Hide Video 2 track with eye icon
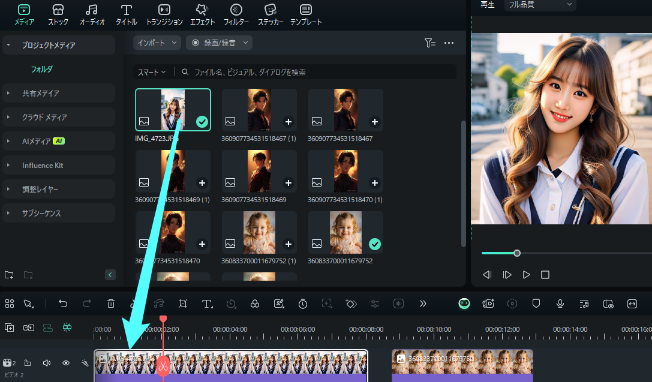Screen dimensions: 652x382 [66, 363]
